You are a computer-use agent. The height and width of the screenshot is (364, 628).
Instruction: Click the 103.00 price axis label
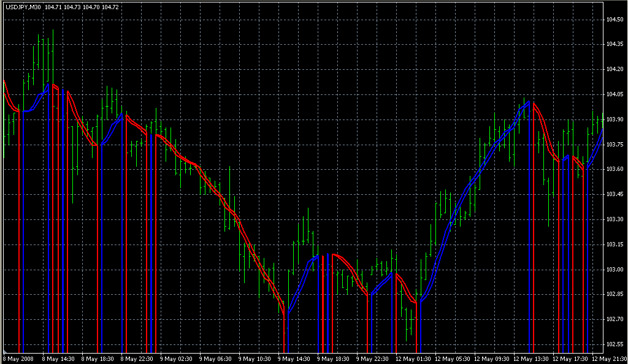point(615,270)
